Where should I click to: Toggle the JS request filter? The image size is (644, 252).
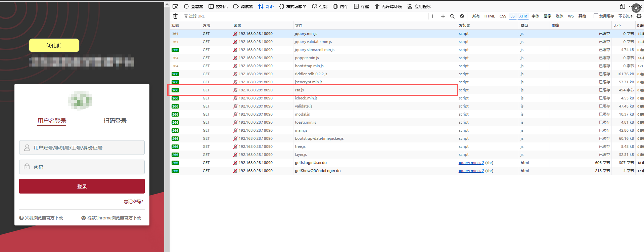click(x=513, y=16)
